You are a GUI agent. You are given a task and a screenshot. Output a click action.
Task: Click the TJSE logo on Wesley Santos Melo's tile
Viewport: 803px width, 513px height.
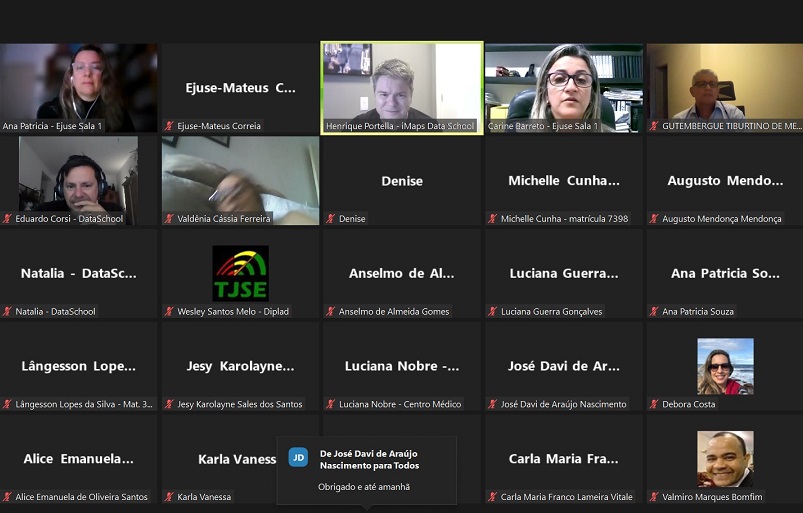tap(240, 273)
